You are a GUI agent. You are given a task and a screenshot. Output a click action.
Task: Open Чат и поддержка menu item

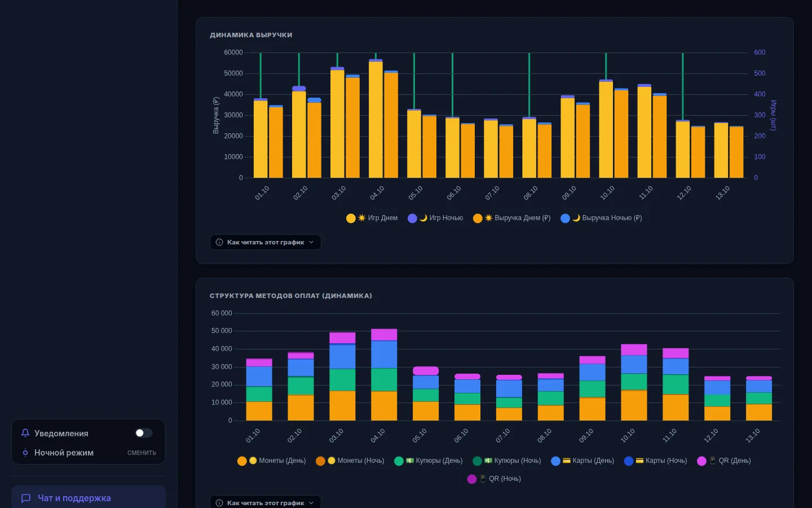(x=89, y=498)
